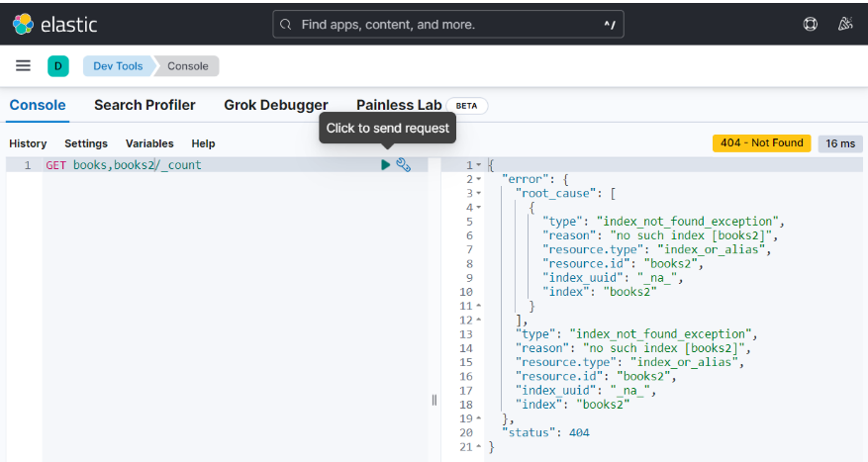This screenshot has height=462, width=868.
Task: Switch to the Grok Debugger tab
Action: [x=276, y=105]
